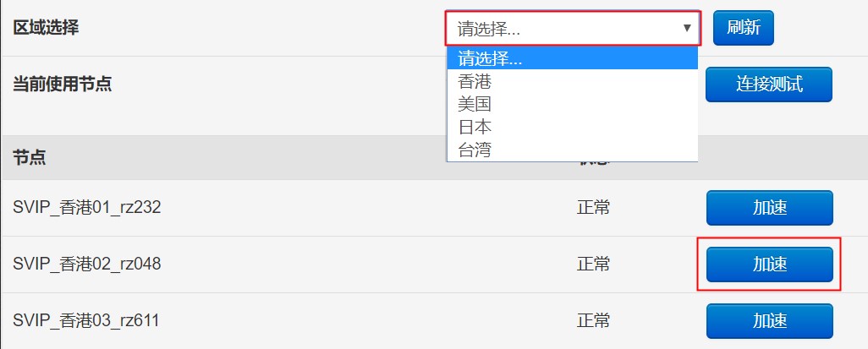The width and height of the screenshot is (868, 349).
Task: Click 正常 status of 香港01 node
Action: tap(593, 208)
